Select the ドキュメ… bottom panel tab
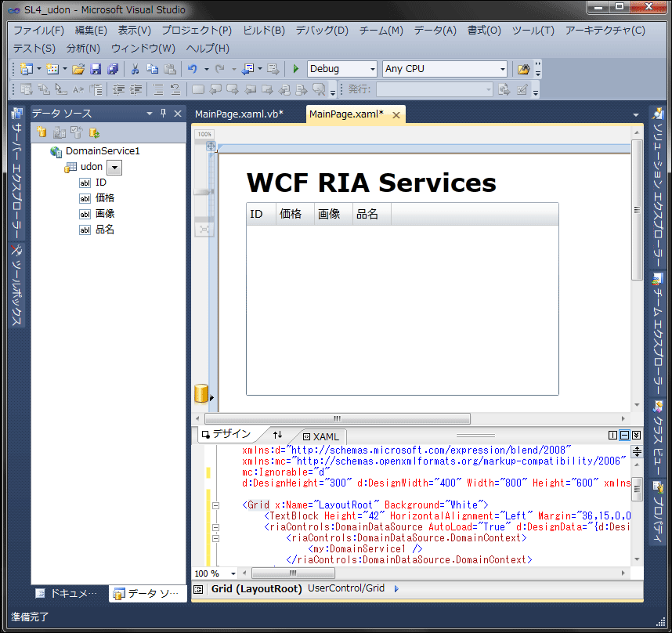The image size is (672, 633). point(67,594)
